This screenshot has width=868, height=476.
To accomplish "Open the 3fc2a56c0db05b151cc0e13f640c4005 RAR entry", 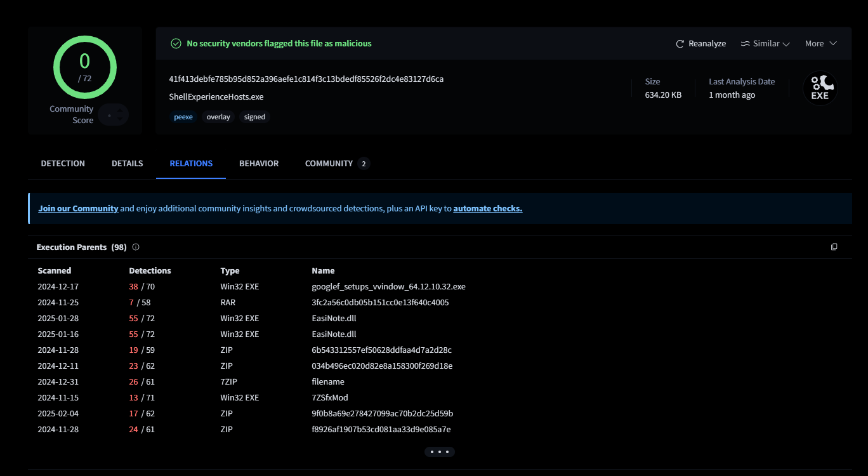I will (380, 303).
